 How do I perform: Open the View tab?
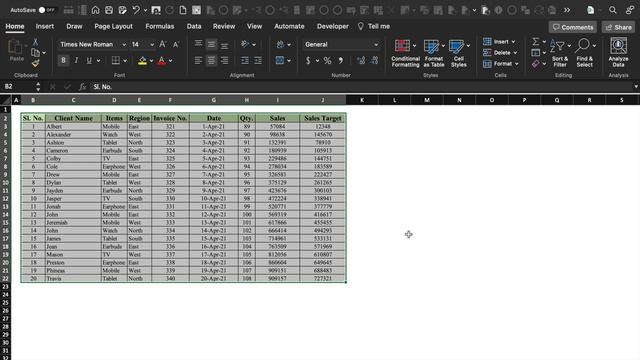pos(254,26)
